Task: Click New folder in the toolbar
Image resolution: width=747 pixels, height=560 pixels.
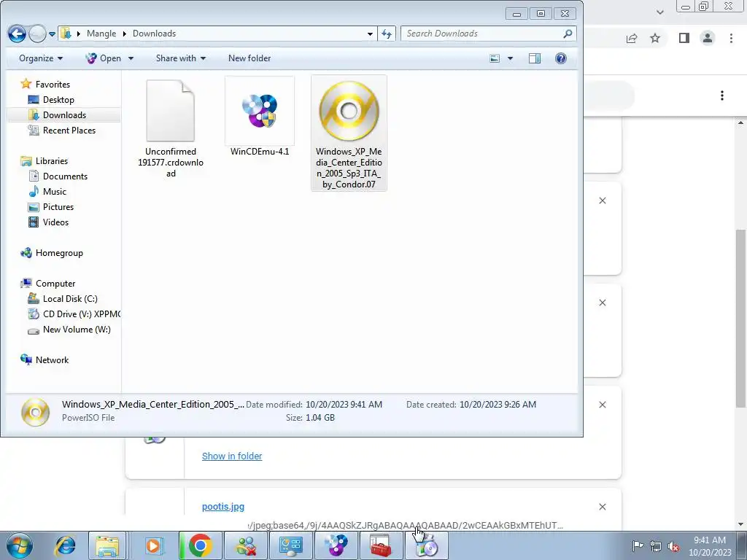Action: [x=249, y=58]
